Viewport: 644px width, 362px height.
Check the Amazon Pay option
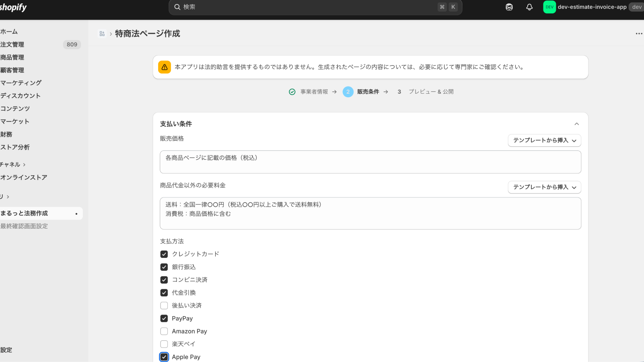tap(164, 331)
